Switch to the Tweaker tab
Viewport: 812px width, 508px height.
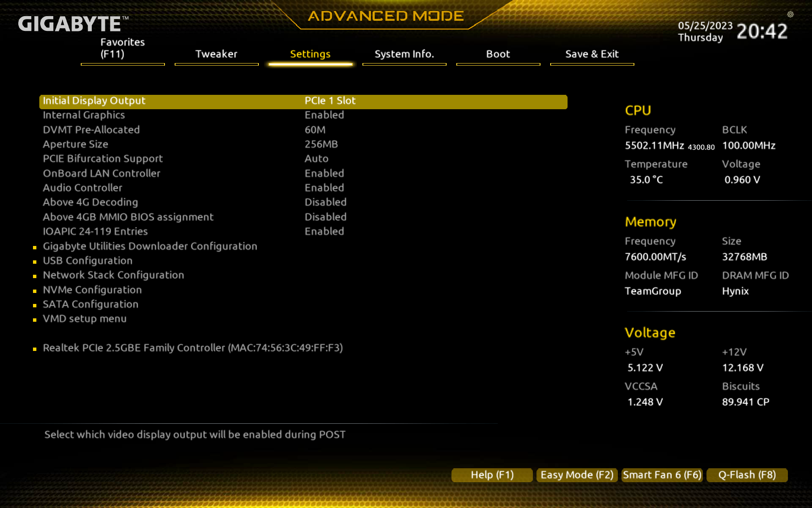tap(216, 54)
